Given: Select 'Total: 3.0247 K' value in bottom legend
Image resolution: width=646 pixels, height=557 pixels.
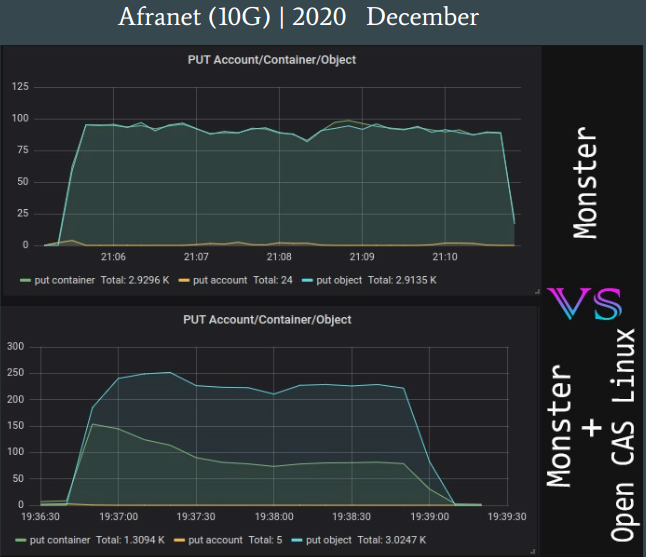Looking at the screenshot, I should click(x=392, y=540).
